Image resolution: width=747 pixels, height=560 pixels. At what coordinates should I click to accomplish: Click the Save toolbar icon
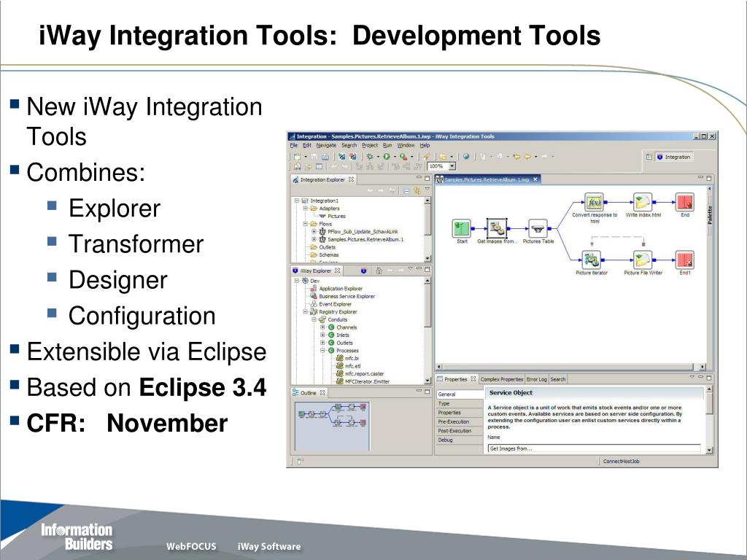[x=314, y=156]
